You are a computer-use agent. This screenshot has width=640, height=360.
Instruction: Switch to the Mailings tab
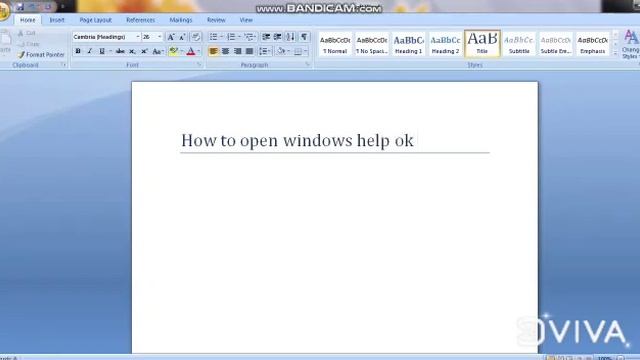point(181,20)
